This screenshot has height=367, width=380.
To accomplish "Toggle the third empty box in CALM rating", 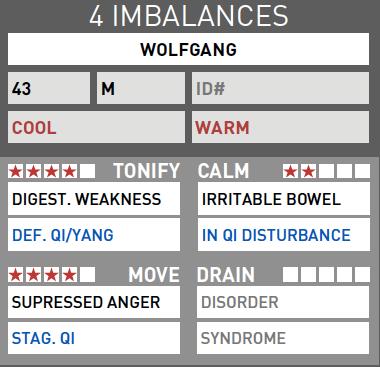I will tap(326, 171).
